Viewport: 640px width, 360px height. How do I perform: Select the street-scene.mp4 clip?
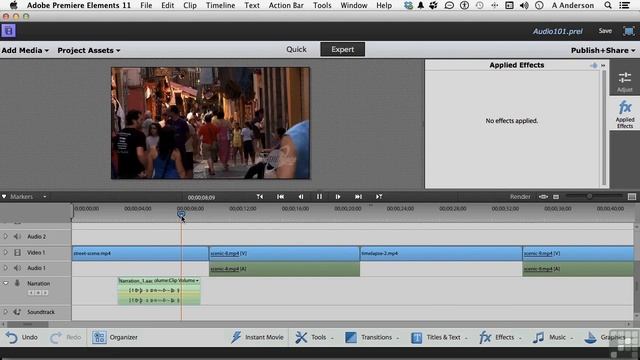(140, 253)
